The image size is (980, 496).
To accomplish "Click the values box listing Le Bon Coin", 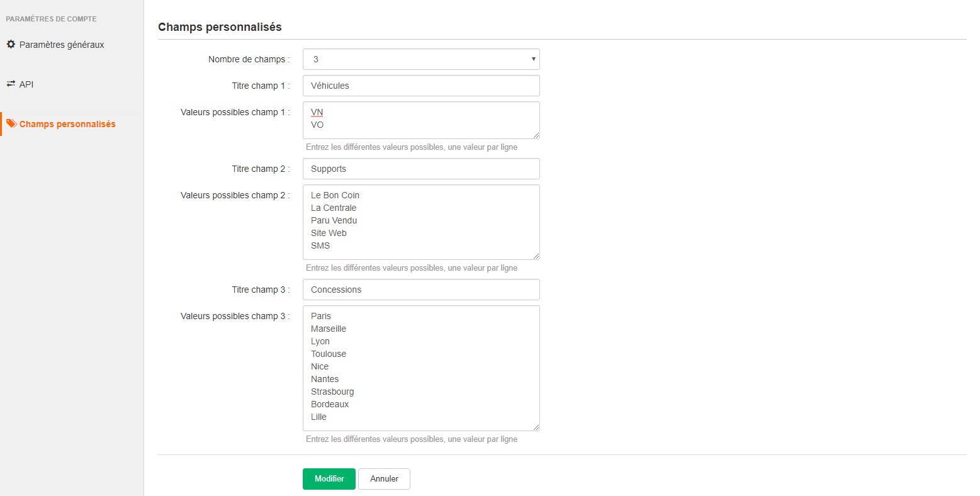I will point(420,220).
